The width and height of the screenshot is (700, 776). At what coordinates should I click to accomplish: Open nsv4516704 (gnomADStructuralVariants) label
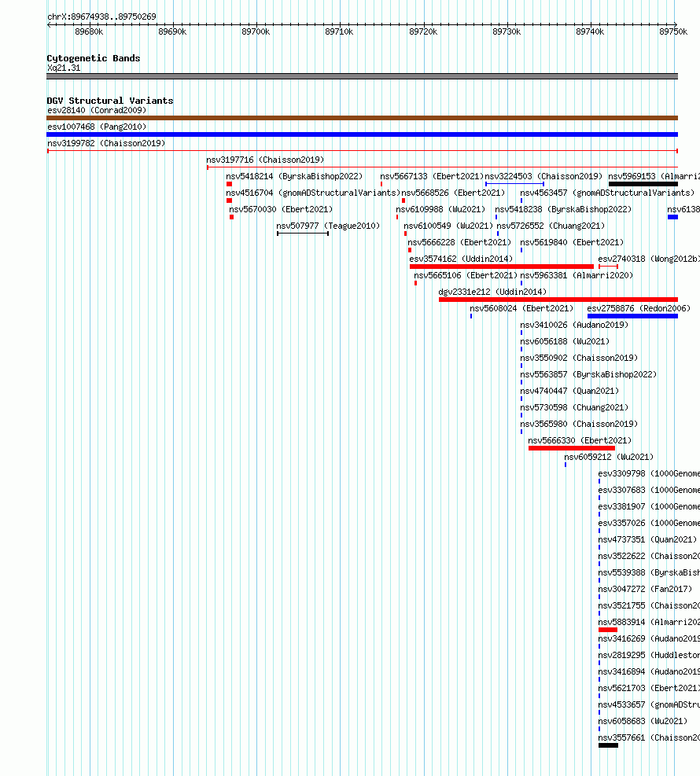313,193
